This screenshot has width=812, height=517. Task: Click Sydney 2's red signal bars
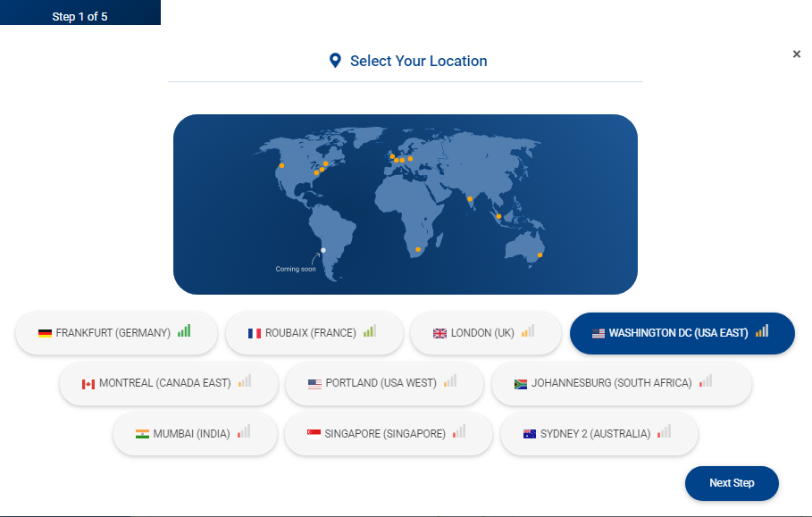(x=664, y=431)
